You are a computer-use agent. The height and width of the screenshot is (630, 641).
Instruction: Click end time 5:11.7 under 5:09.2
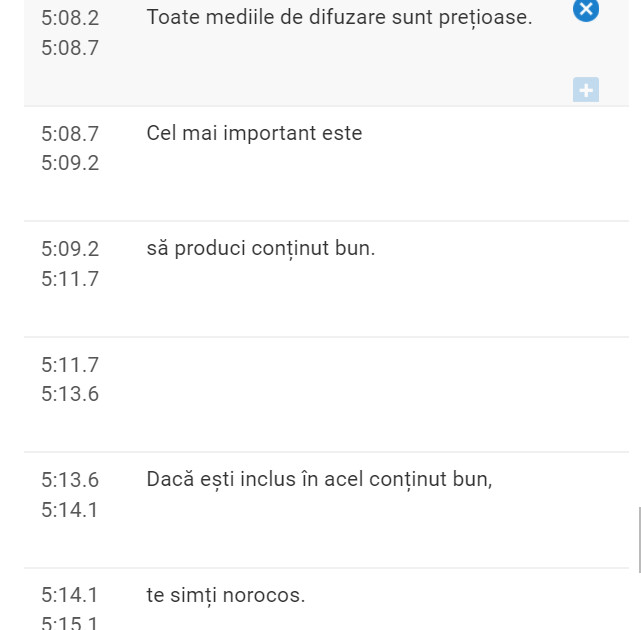(70, 279)
